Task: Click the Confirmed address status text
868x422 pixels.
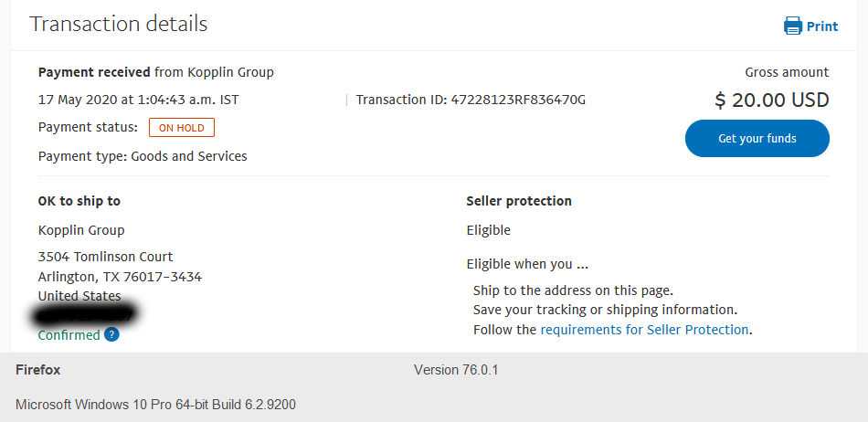Action: tap(69, 335)
